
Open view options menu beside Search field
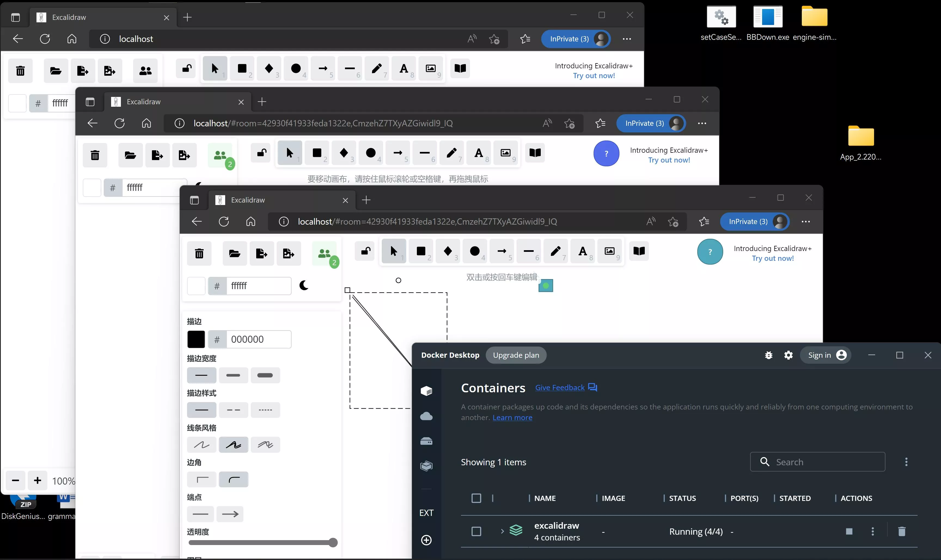pos(906,462)
